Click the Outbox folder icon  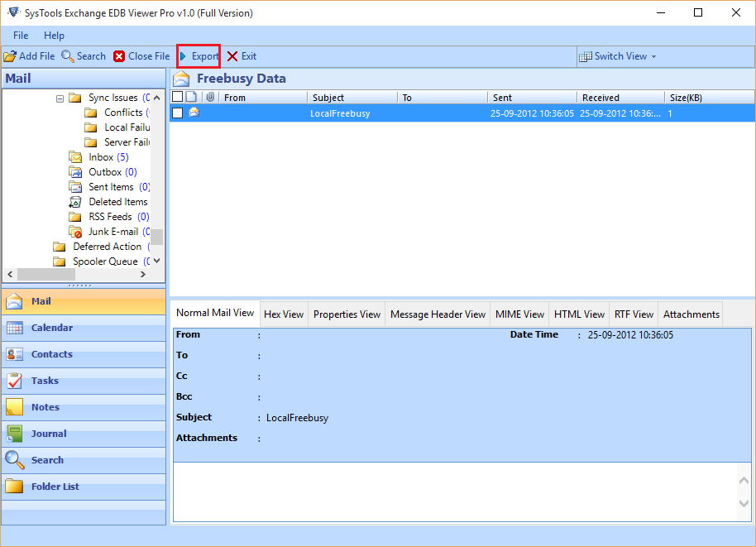[75, 172]
